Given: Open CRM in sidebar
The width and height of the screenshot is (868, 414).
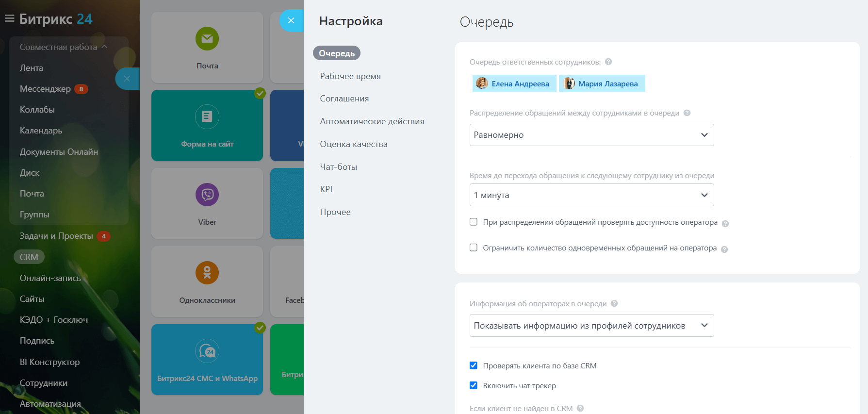Looking at the screenshot, I should 29,257.
